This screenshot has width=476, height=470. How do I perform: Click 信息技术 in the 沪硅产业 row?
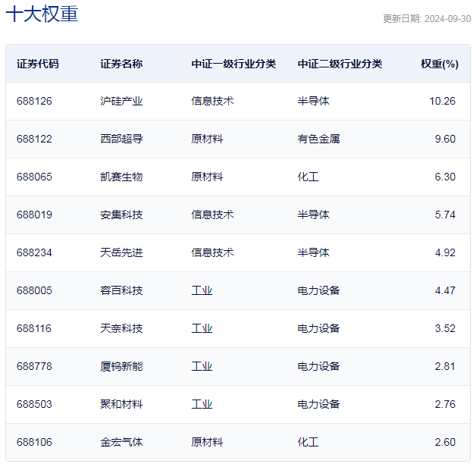tap(212, 101)
